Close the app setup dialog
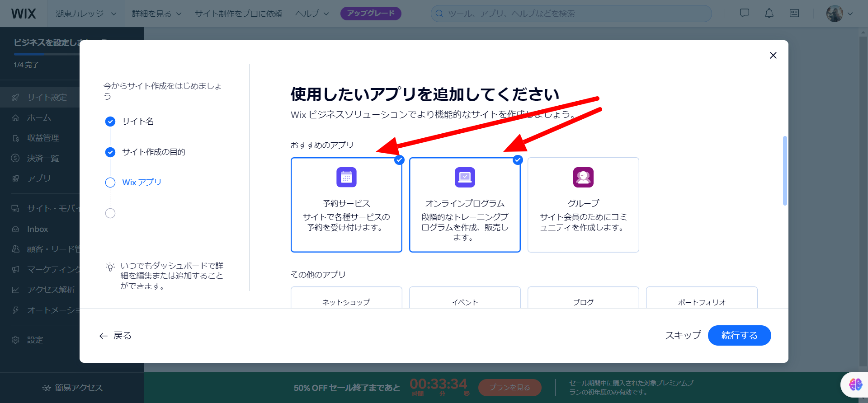Viewport: 868px width, 403px height. pyautogui.click(x=773, y=55)
